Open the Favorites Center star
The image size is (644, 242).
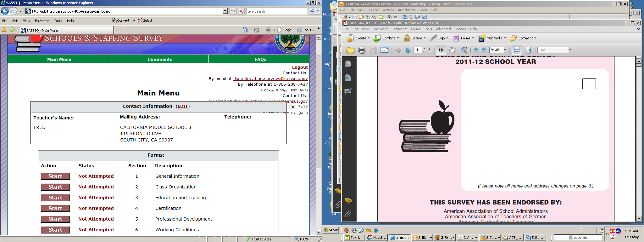coord(4,30)
